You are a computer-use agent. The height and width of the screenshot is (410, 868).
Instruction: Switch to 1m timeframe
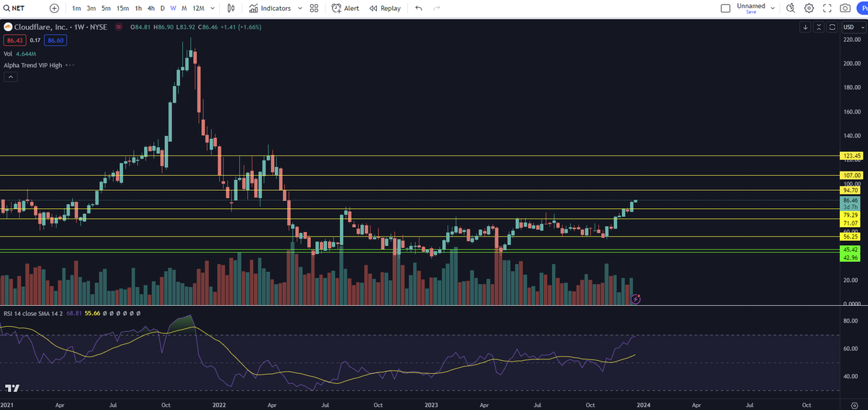point(77,8)
